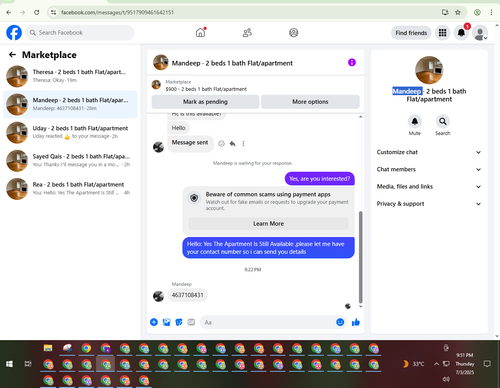Open Sayed Qais conversation in list
The image size is (500, 388).
pyautogui.click(x=70, y=161)
